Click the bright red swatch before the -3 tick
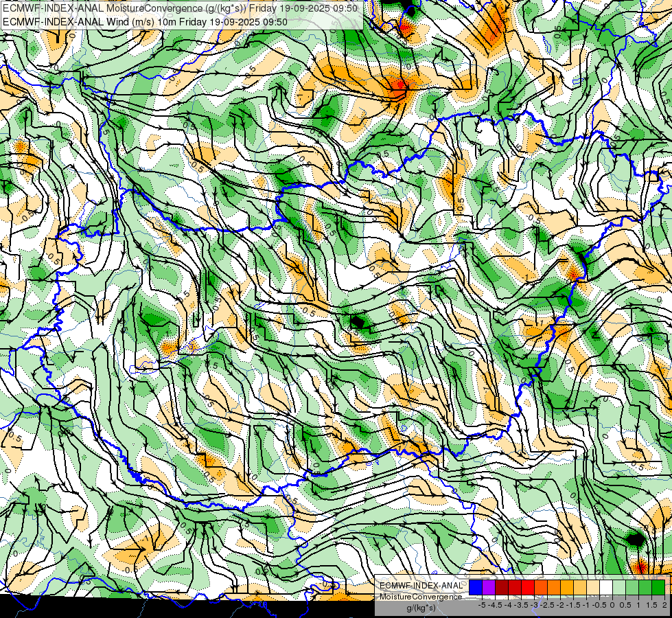Viewport: 672px width, 618px height. (528, 587)
